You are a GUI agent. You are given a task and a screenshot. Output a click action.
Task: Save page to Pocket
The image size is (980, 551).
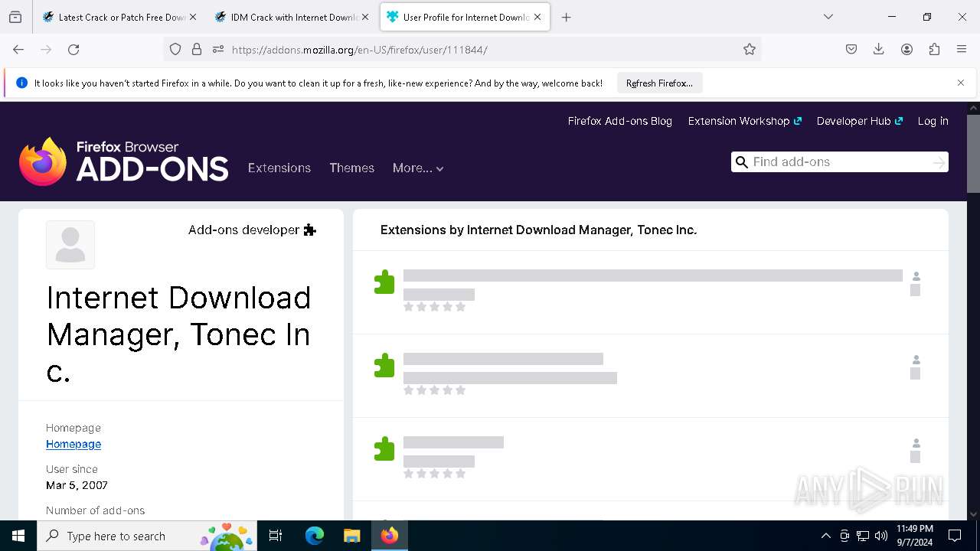pos(851,49)
